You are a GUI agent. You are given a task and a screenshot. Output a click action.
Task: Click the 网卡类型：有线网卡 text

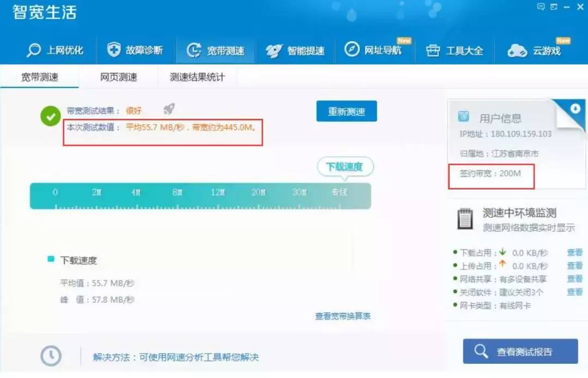(495, 306)
